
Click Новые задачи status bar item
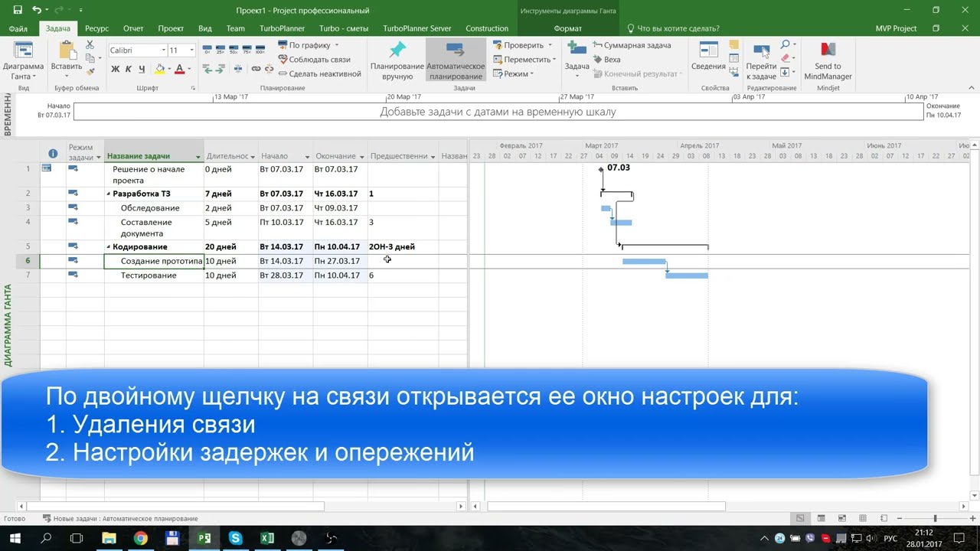coord(120,519)
